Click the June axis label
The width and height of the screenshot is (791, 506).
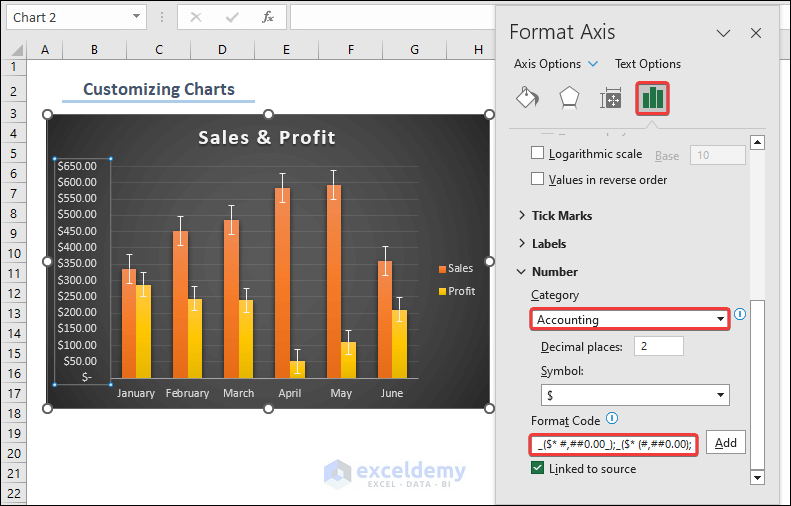(392, 393)
